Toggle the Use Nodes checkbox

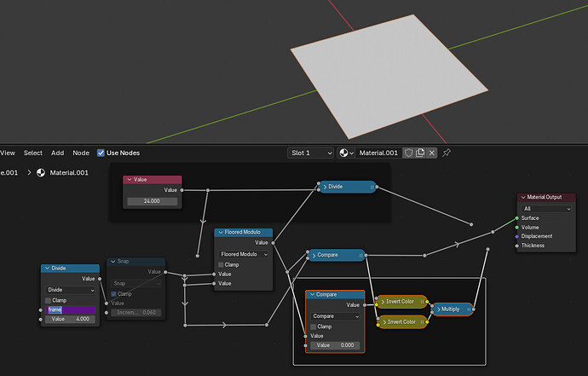click(101, 153)
